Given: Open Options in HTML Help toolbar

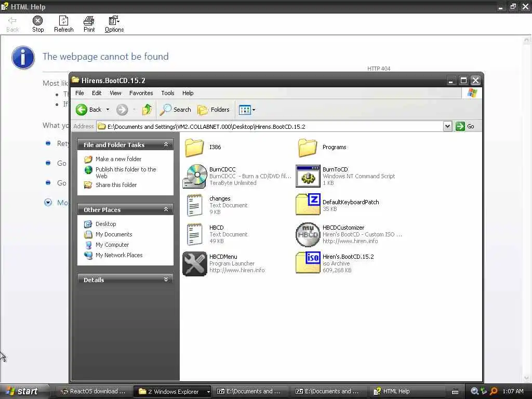Looking at the screenshot, I should click(x=114, y=24).
